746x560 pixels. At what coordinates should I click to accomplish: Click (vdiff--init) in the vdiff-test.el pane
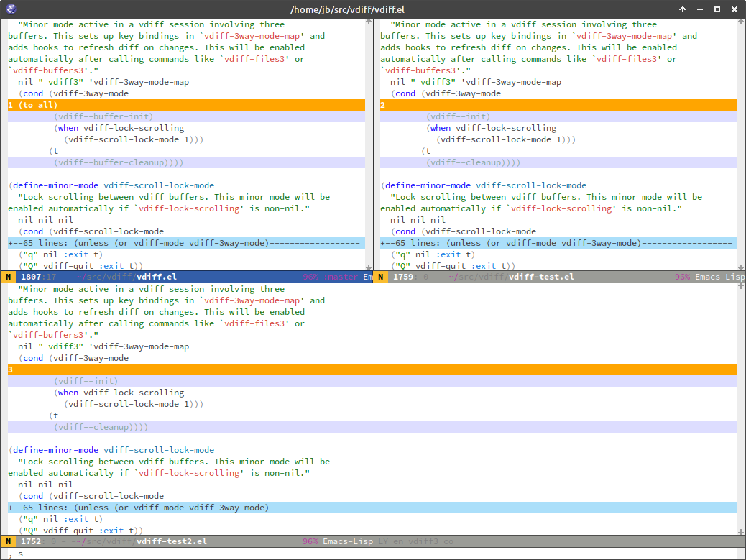(x=458, y=116)
